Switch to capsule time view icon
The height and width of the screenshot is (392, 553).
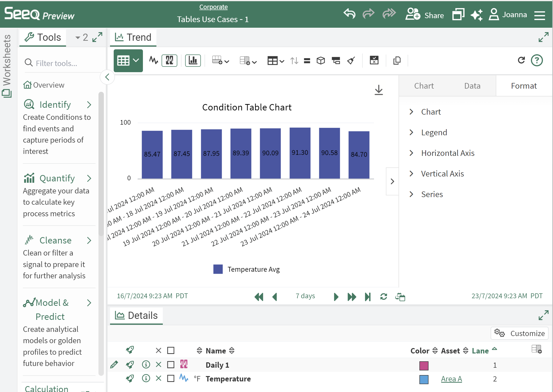coord(169,60)
